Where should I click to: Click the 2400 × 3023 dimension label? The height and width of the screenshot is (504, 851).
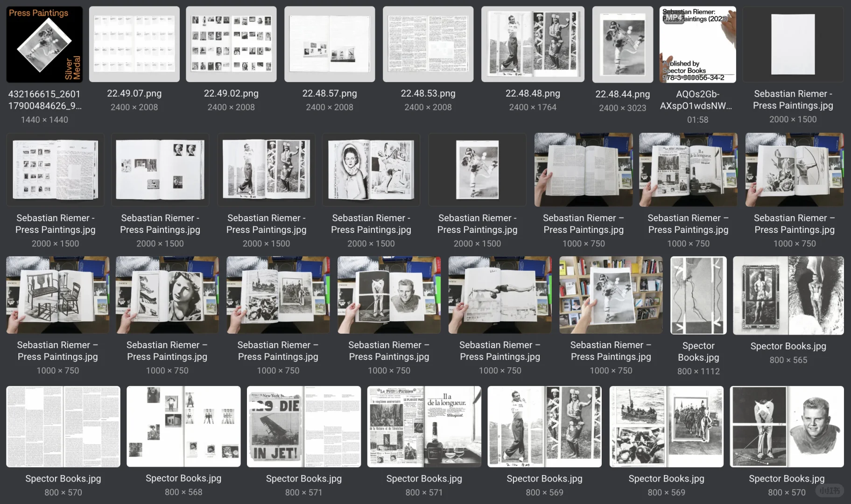coord(623,108)
